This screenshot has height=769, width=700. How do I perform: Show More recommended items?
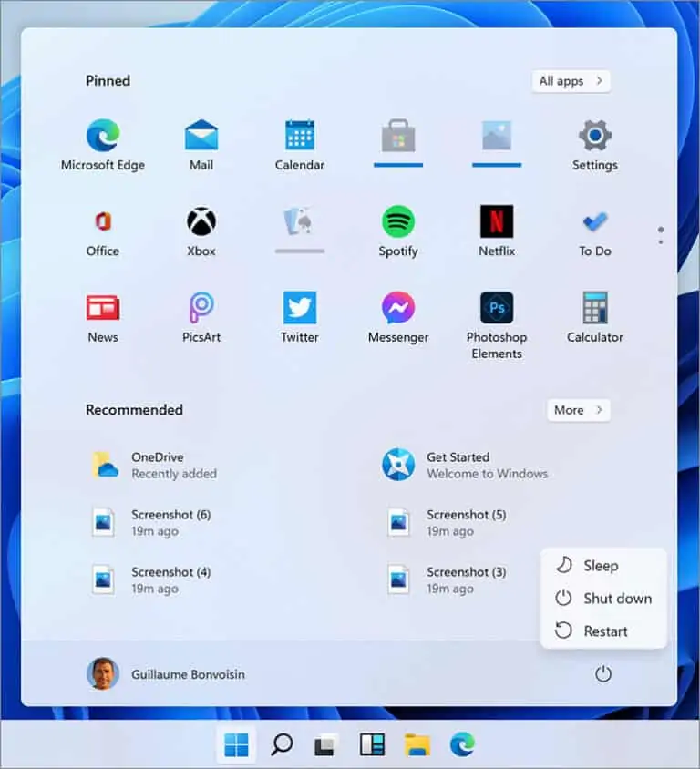(579, 410)
